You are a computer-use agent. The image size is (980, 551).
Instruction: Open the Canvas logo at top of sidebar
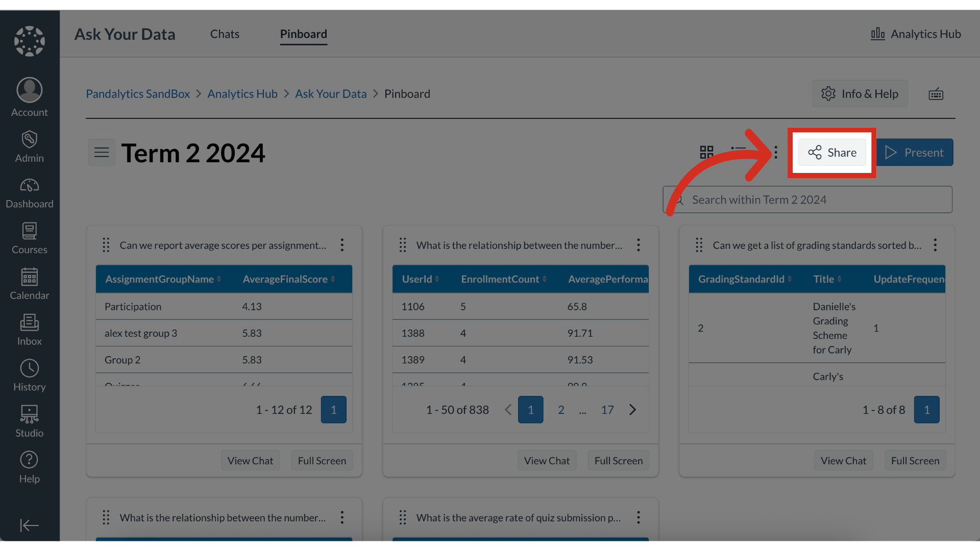[x=29, y=41]
